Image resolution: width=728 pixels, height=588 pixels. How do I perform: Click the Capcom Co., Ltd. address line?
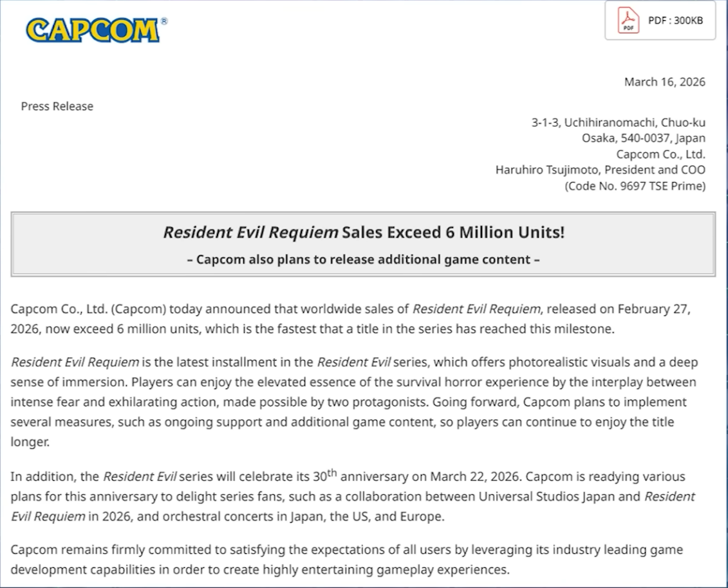(660, 154)
